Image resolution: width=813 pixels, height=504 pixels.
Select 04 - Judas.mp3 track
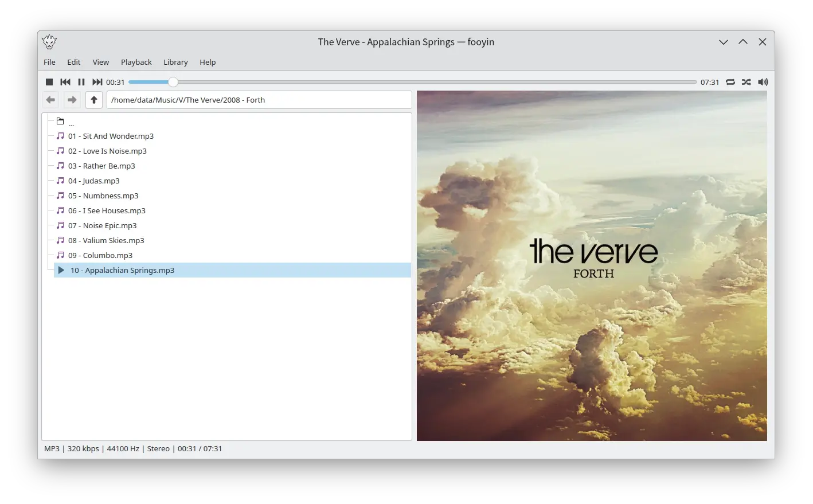(94, 181)
